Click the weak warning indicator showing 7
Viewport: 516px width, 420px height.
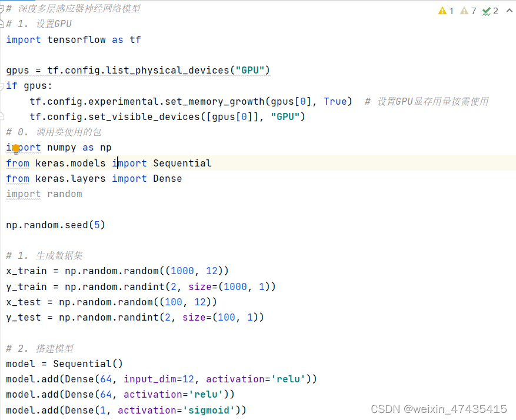tap(468, 11)
